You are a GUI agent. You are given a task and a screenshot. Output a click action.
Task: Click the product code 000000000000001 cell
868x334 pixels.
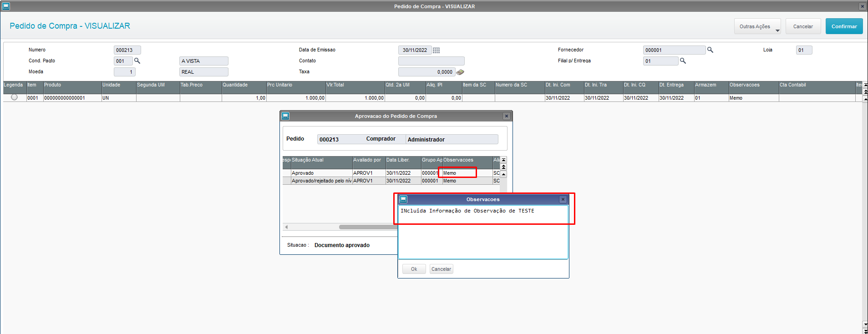(72, 98)
